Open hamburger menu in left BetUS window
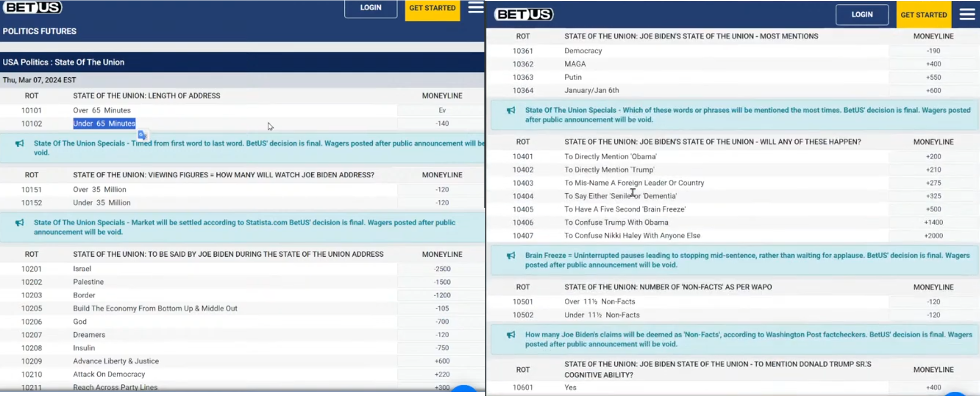 [476, 7]
